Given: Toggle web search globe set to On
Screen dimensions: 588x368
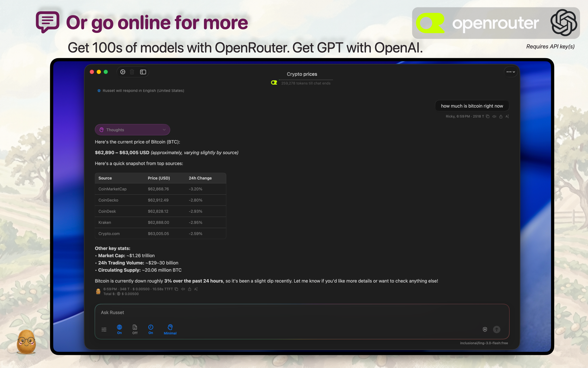Looking at the screenshot, I should [119, 330].
